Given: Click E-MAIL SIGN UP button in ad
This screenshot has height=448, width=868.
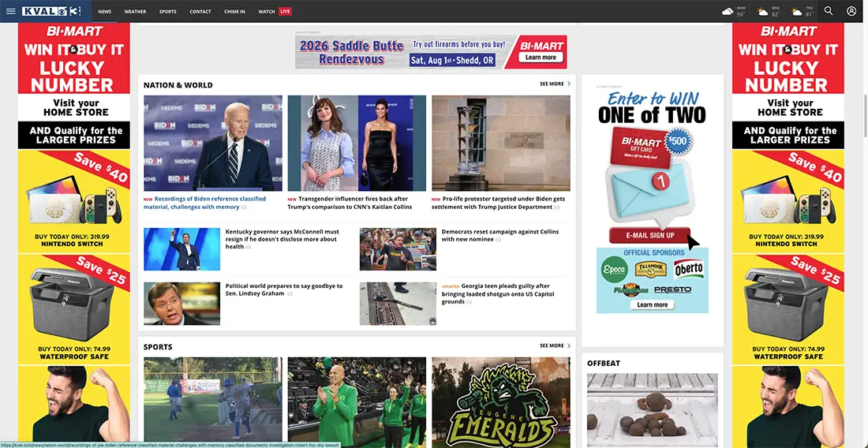Looking at the screenshot, I should pos(650,235).
